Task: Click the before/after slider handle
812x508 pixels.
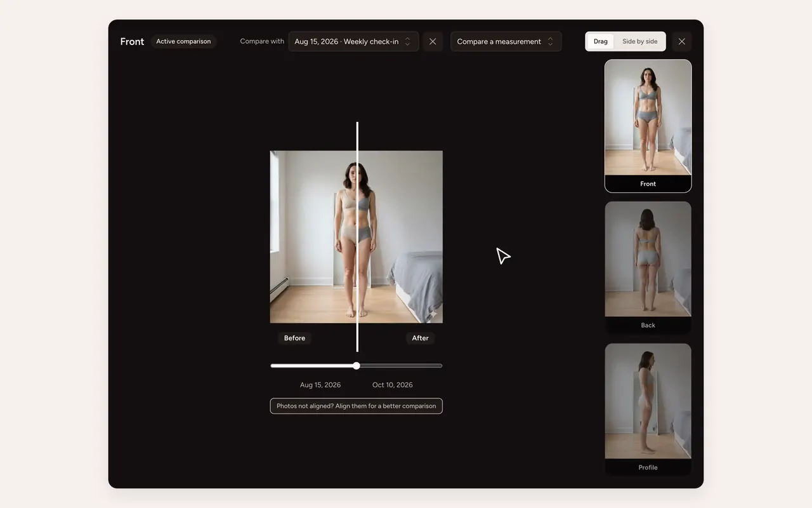Action: 357,366
